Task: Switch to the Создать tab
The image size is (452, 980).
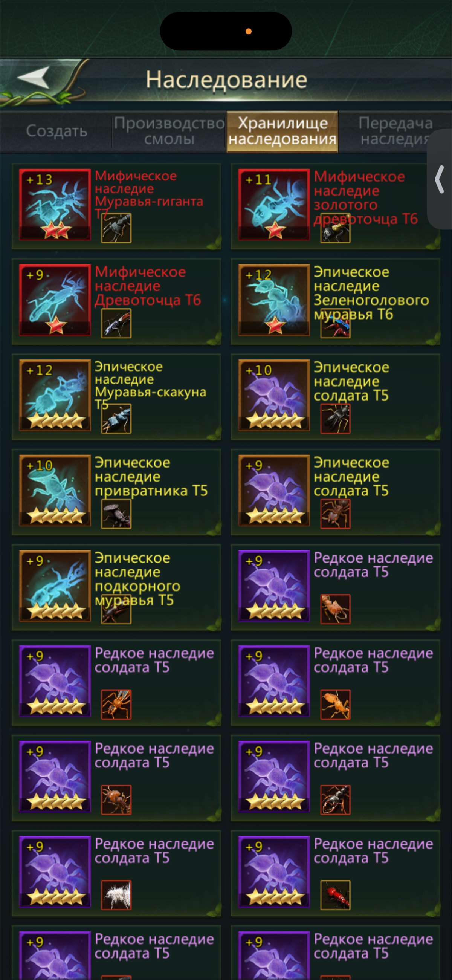Action: (x=57, y=131)
